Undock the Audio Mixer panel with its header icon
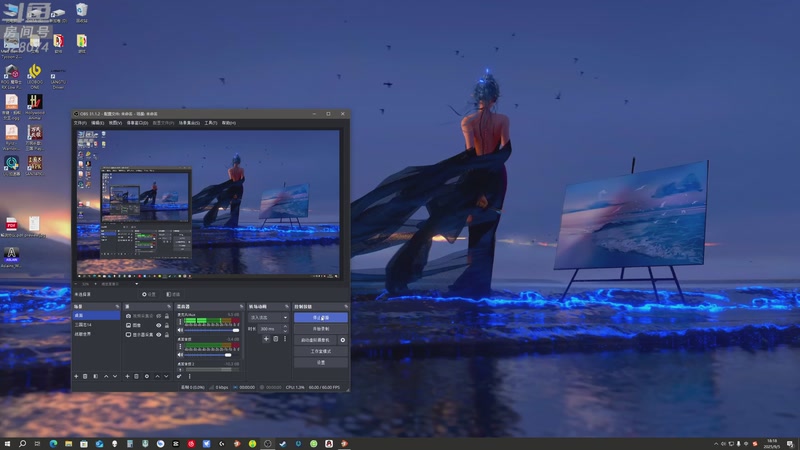Image resolution: width=800 pixels, height=450 pixels. point(241,307)
